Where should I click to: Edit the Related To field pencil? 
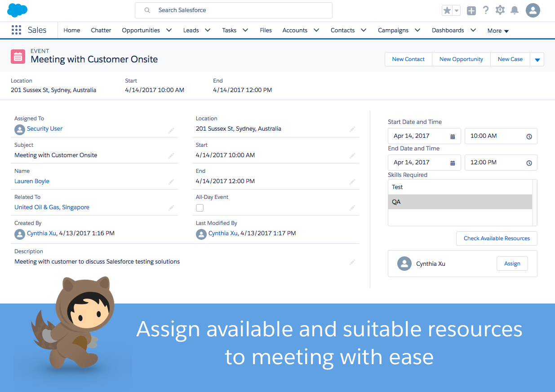171,208
